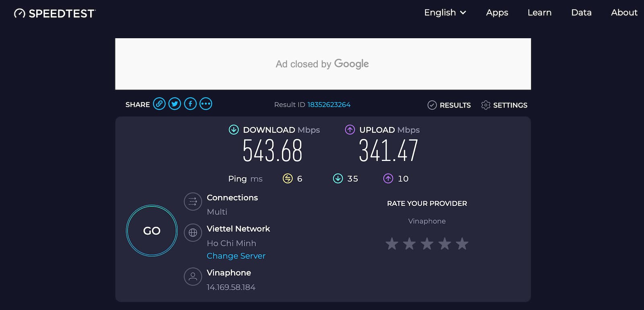Click the Change Server link
Screen dimensions: 644x310
coord(236,256)
